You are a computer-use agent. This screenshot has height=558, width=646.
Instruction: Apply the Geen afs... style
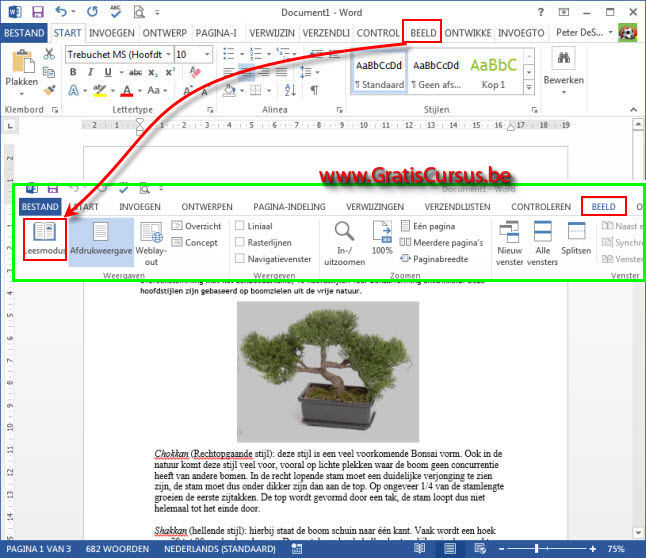click(436, 73)
